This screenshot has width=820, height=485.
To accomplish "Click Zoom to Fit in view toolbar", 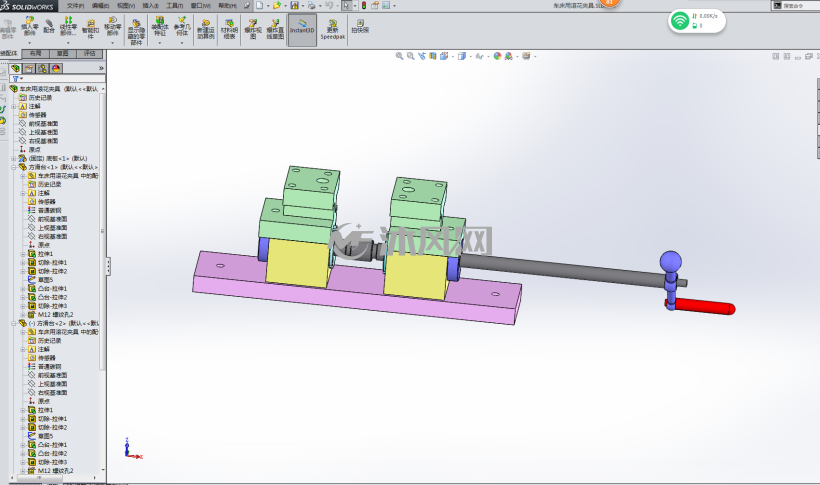I will coord(400,56).
